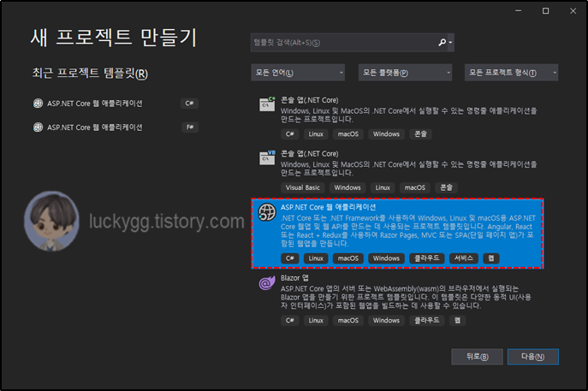Click the 뒤로(B) back button

point(477,357)
